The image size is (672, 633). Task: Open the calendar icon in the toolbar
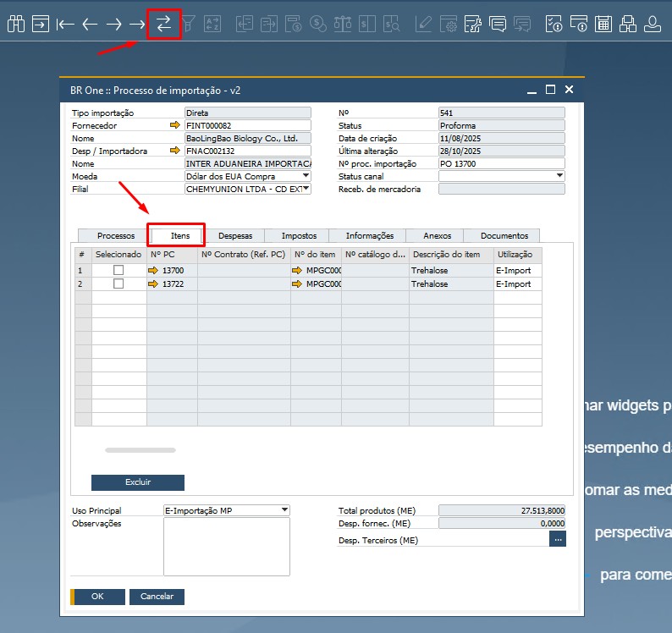[x=603, y=24]
